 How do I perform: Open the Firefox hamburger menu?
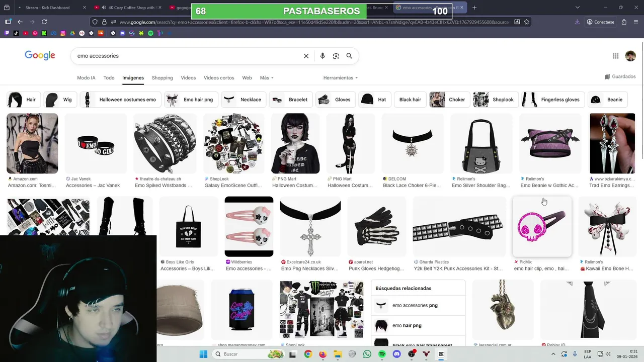(636, 22)
